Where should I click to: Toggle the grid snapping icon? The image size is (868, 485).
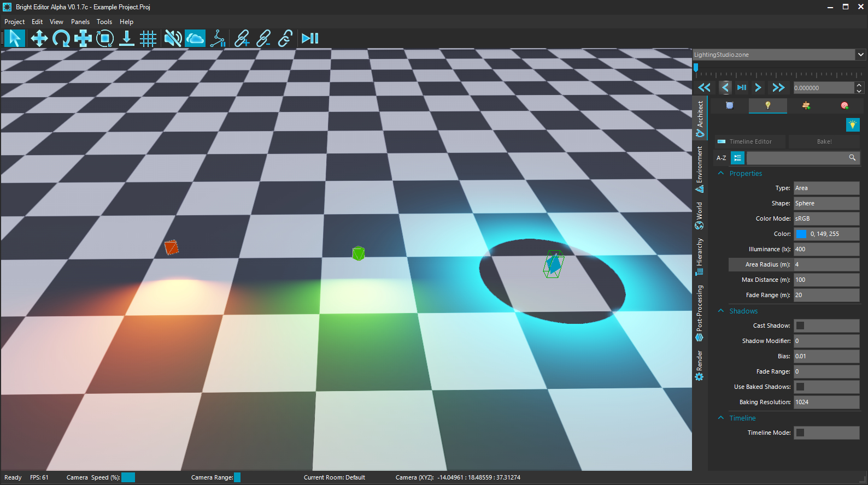tap(148, 38)
